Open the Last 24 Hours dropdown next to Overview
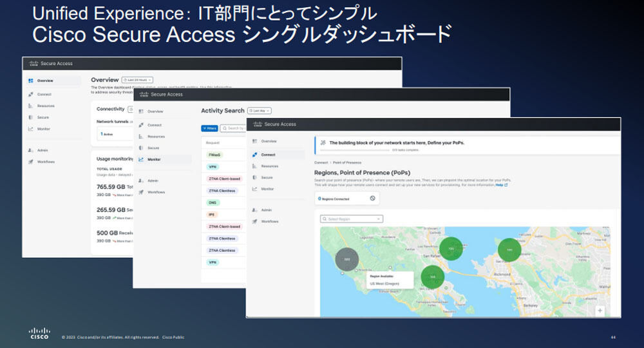This screenshot has height=348, width=644. [x=138, y=80]
